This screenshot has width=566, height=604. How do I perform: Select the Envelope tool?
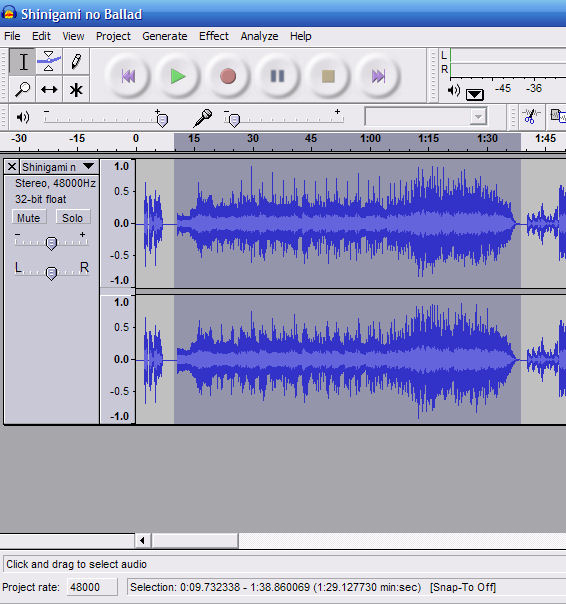[49, 61]
